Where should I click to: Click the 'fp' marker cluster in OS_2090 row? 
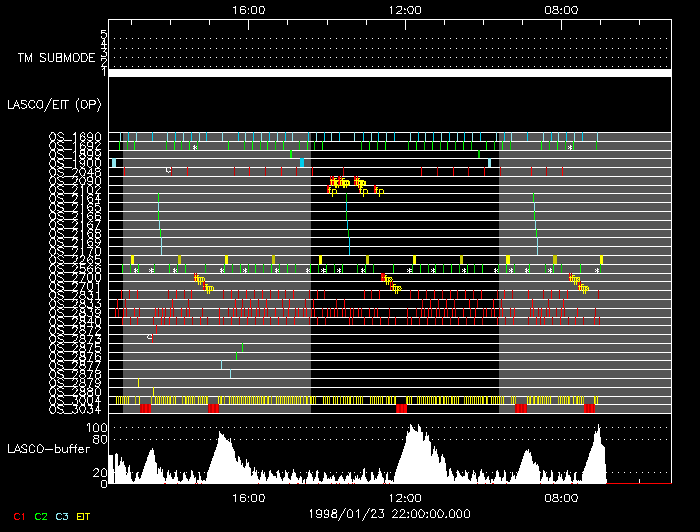(x=345, y=182)
